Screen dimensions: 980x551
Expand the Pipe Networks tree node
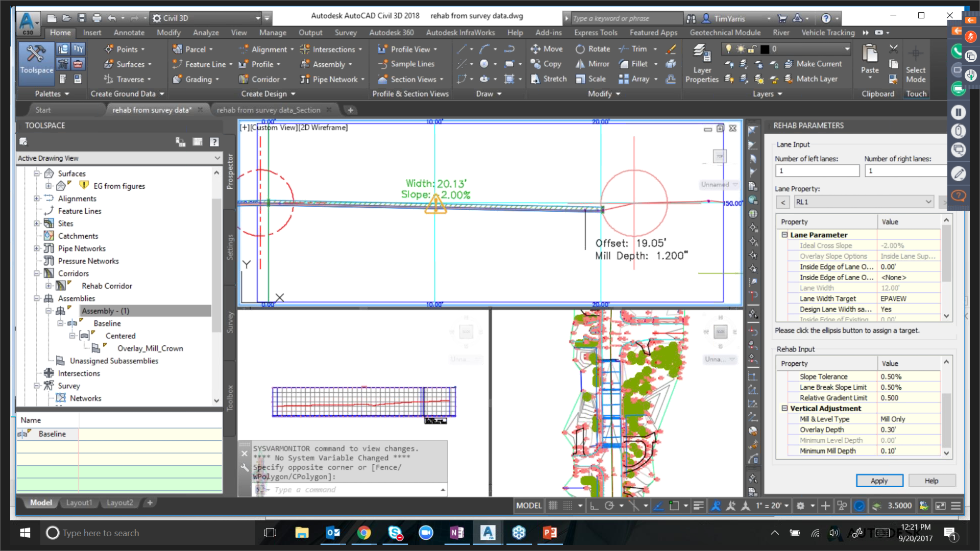37,248
